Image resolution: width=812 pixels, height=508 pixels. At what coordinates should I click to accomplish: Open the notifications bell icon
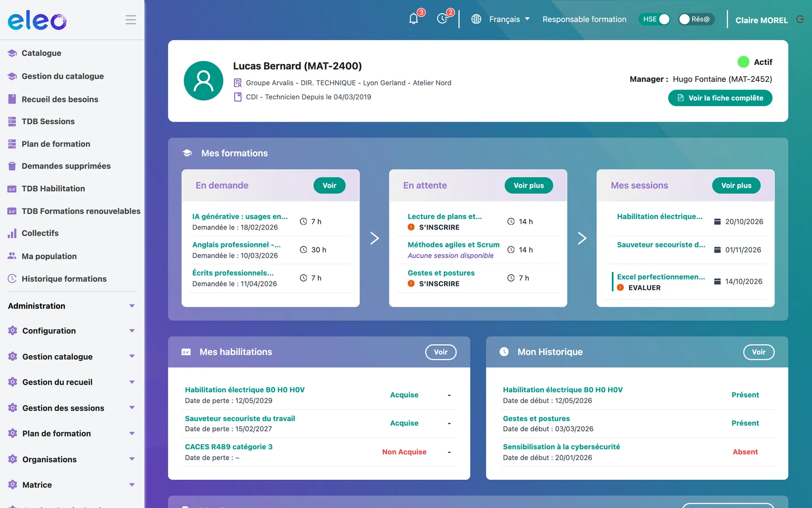click(x=414, y=19)
